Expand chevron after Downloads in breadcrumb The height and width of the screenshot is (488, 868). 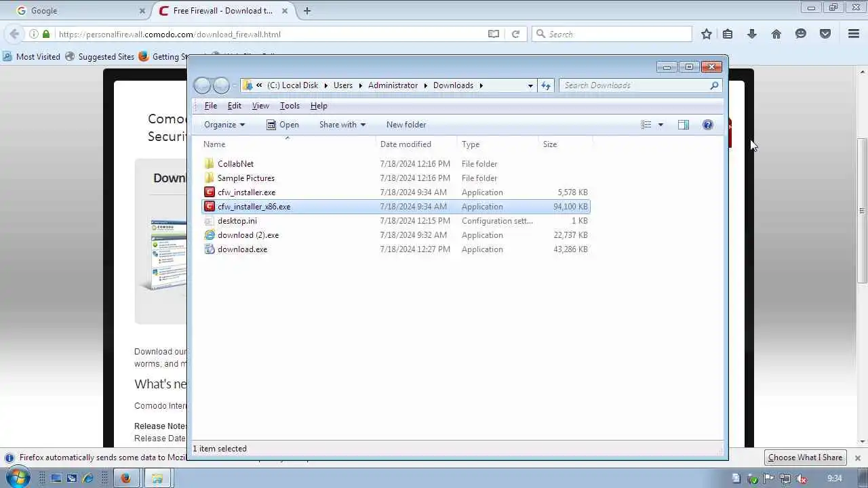pyautogui.click(x=481, y=85)
